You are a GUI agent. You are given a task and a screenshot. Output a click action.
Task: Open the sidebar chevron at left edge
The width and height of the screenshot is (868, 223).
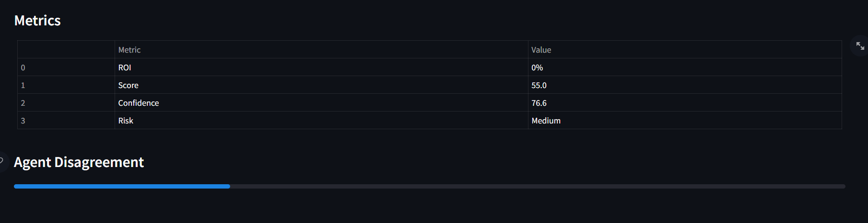2,161
